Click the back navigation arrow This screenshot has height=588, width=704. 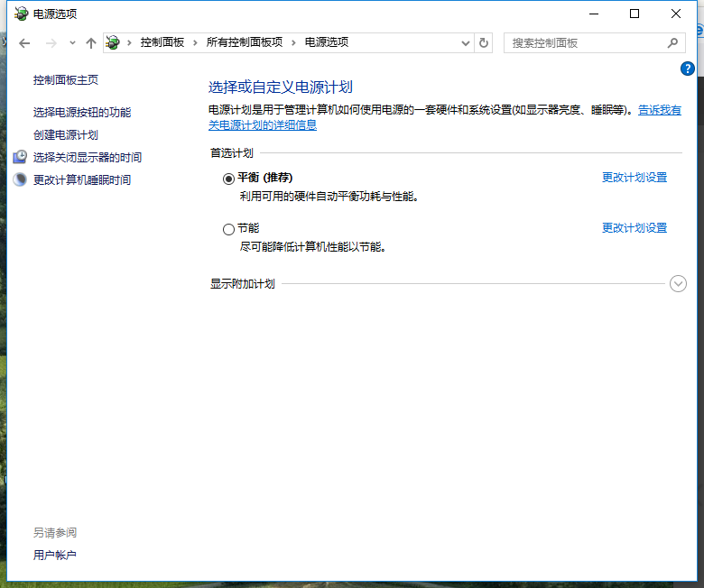tap(24, 43)
